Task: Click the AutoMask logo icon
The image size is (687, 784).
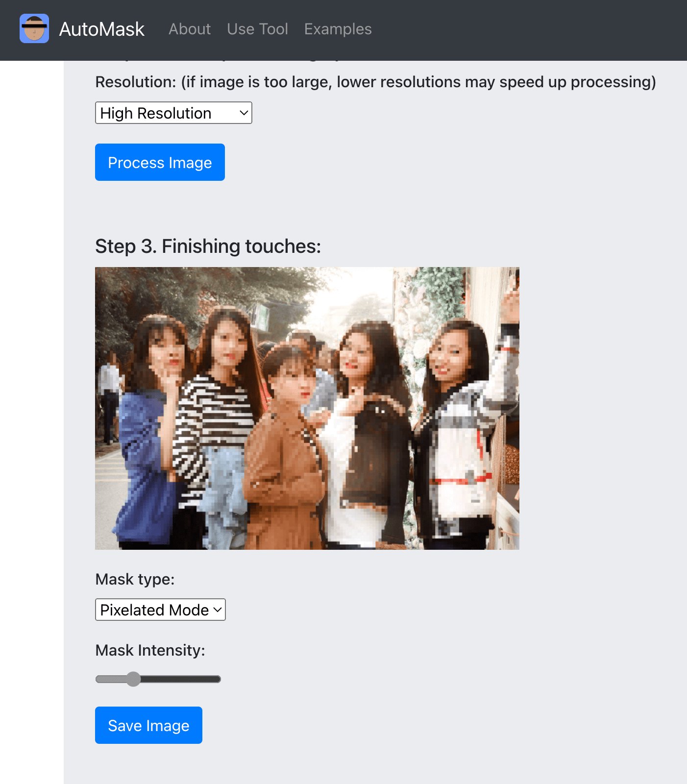Action: [x=34, y=28]
